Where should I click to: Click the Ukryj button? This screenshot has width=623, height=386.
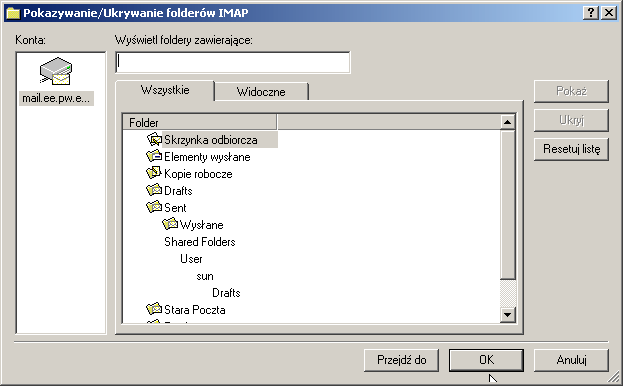(571, 120)
